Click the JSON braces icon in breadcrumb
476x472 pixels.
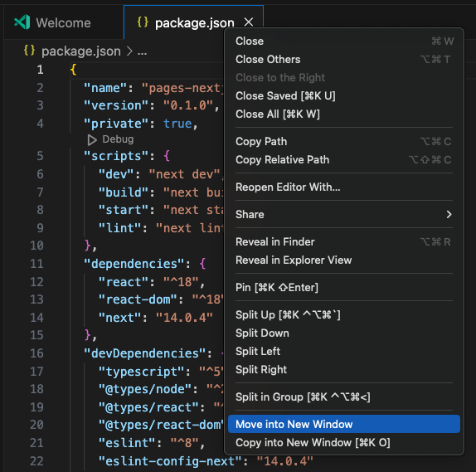click(x=30, y=51)
